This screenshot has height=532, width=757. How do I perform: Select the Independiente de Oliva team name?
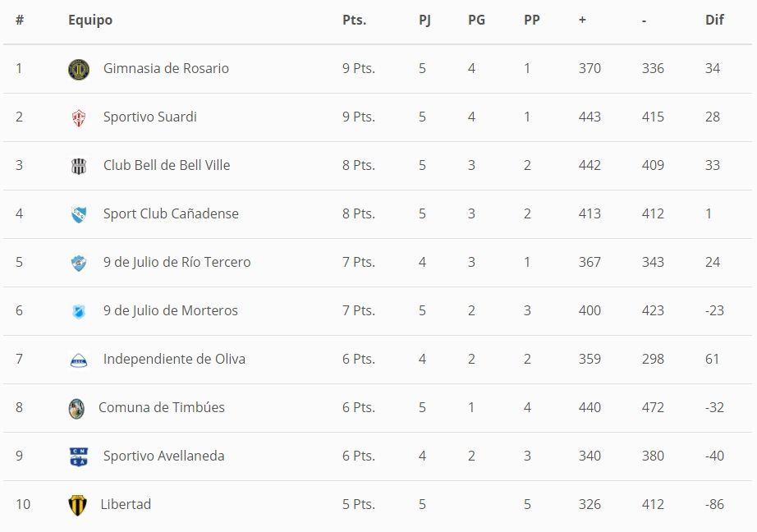pyautogui.click(x=174, y=359)
